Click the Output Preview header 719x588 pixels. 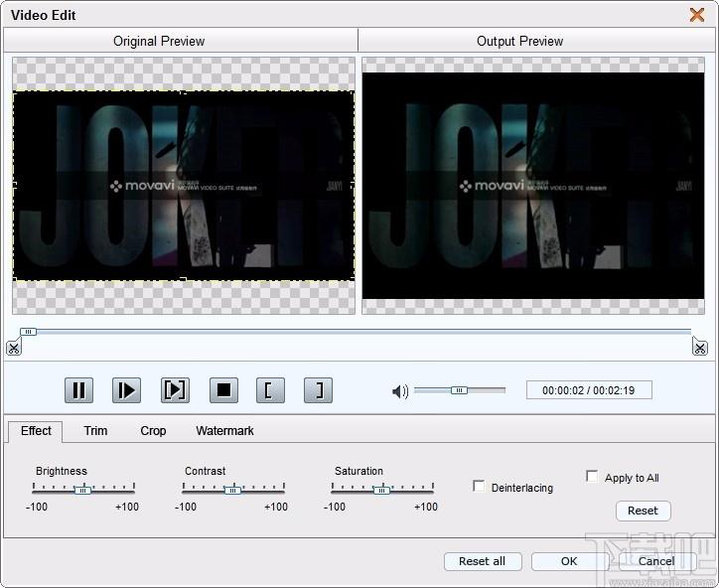tap(520, 42)
